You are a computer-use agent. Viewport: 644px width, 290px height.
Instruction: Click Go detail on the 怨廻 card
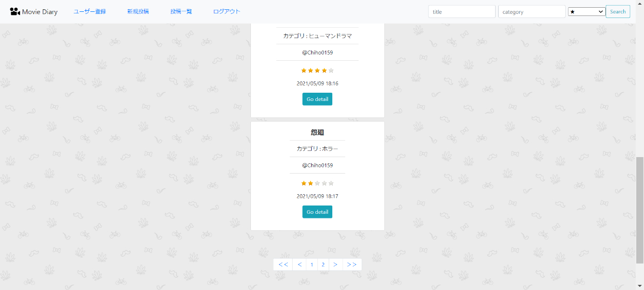pos(317,212)
